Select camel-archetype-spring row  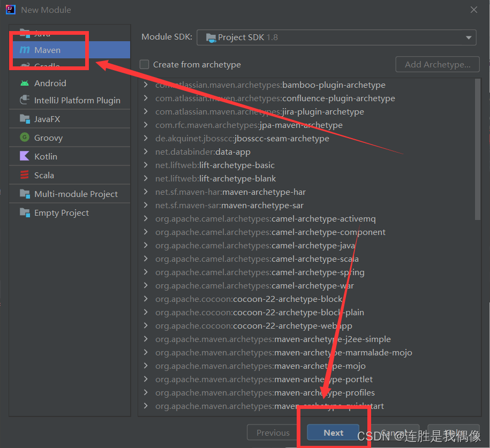pos(307,272)
